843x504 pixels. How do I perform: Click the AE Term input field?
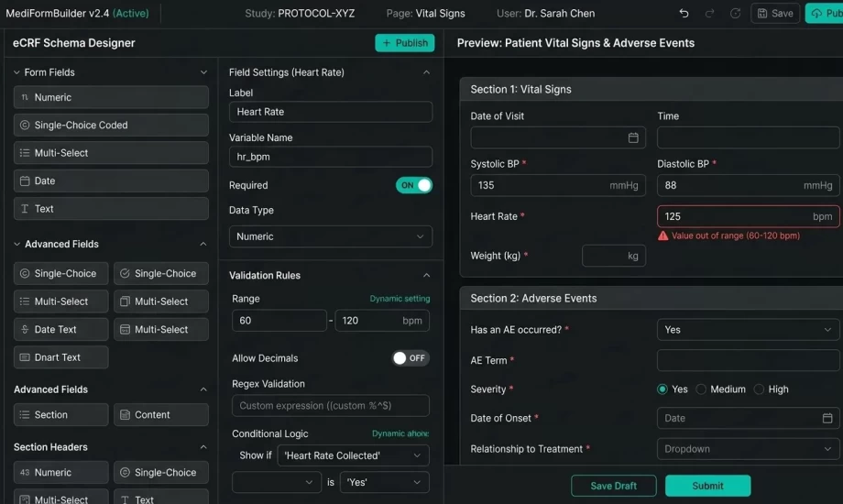pyautogui.click(x=748, y=360)
